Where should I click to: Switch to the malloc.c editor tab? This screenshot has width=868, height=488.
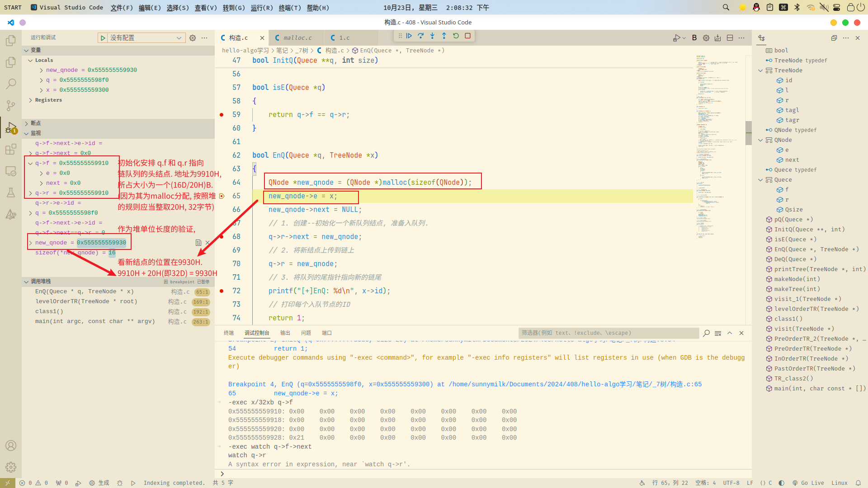point(297,38)
